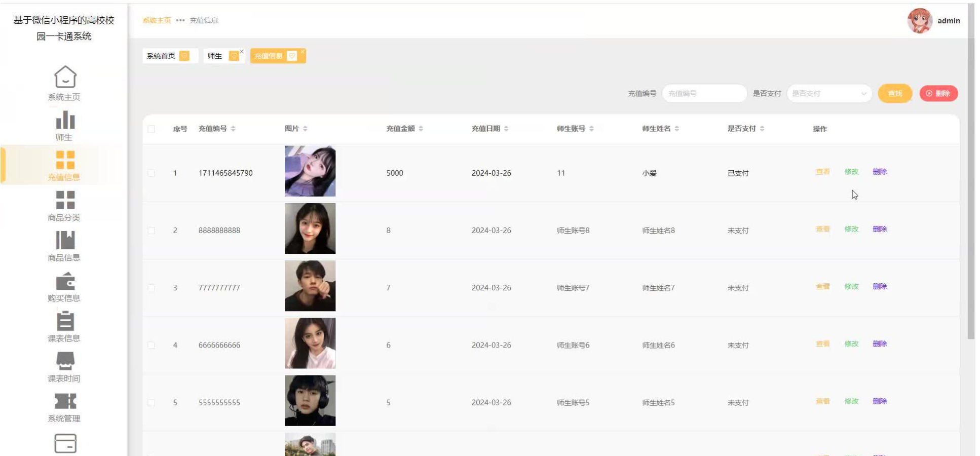Sort by 师生姓名 column

677,129
